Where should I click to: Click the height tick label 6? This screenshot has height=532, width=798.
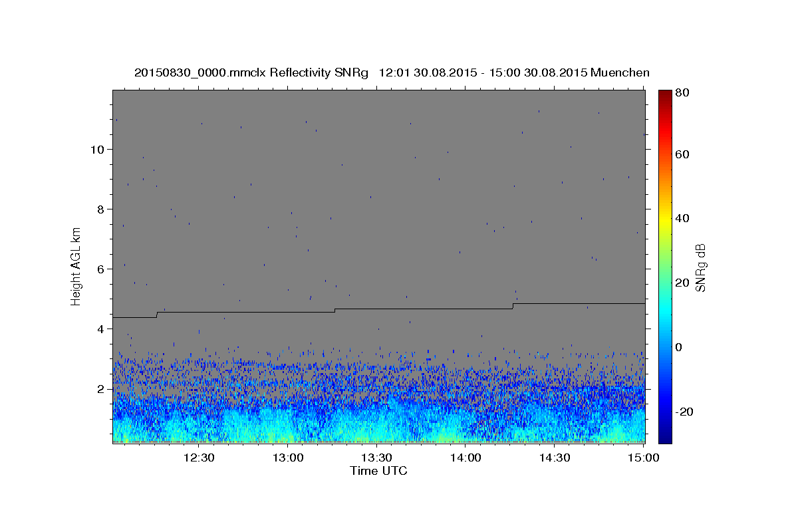pyautogui.click(x=101, y=269)
